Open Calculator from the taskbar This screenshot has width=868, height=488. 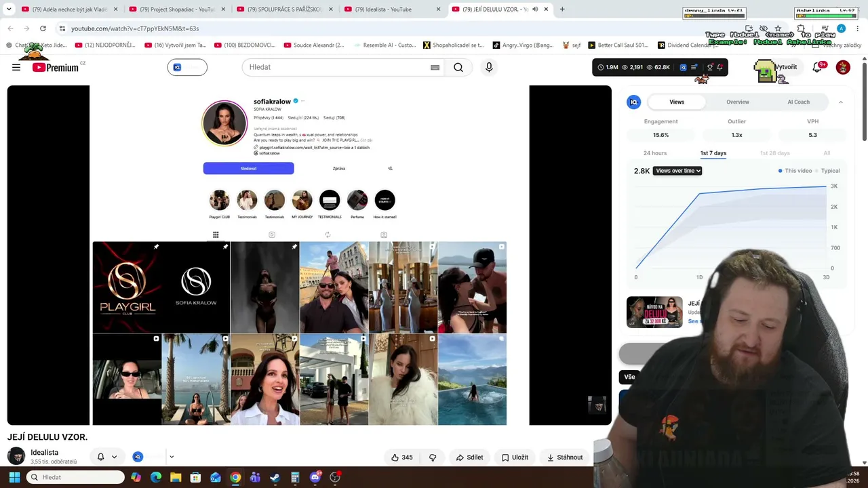pyautogui.click(x=295, y=477)
